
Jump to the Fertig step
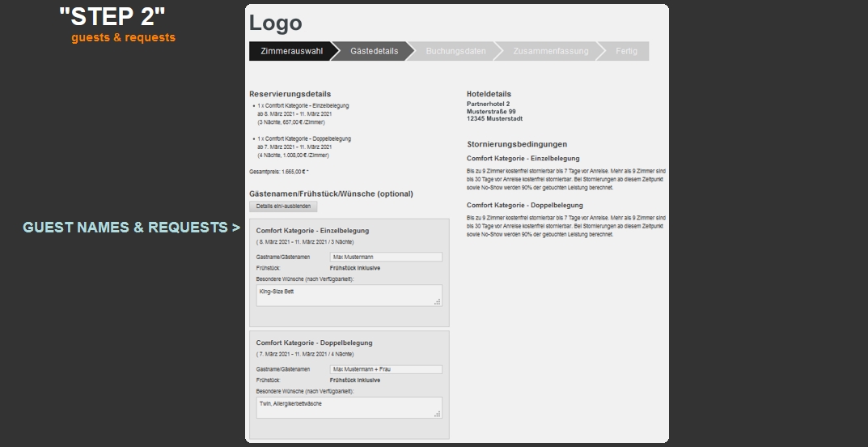(x=626, y=51)
